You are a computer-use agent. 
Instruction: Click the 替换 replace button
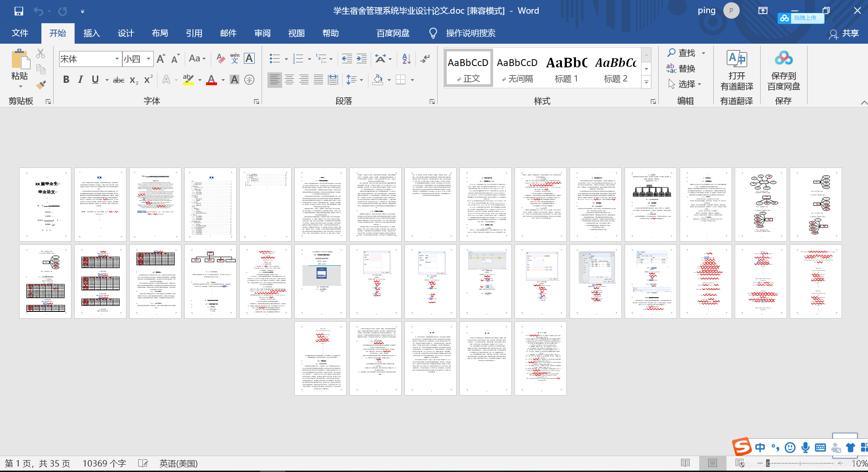pyautogui.click(x=681, y=68)
